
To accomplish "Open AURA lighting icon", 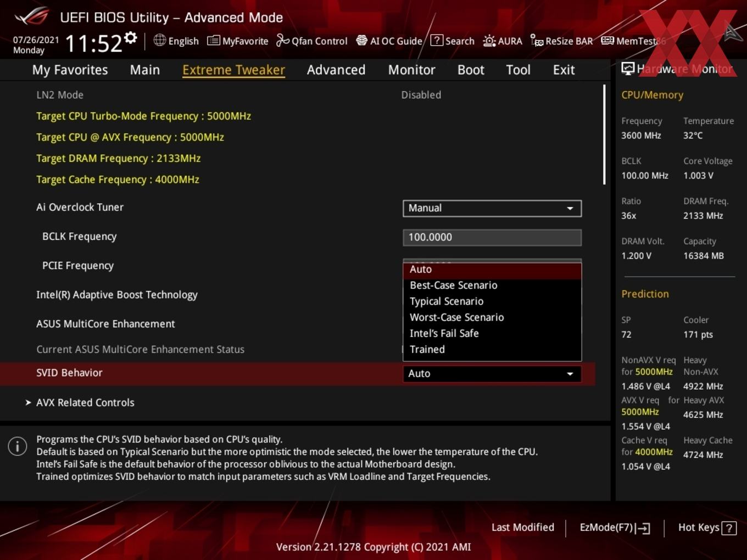I will 489,41.
